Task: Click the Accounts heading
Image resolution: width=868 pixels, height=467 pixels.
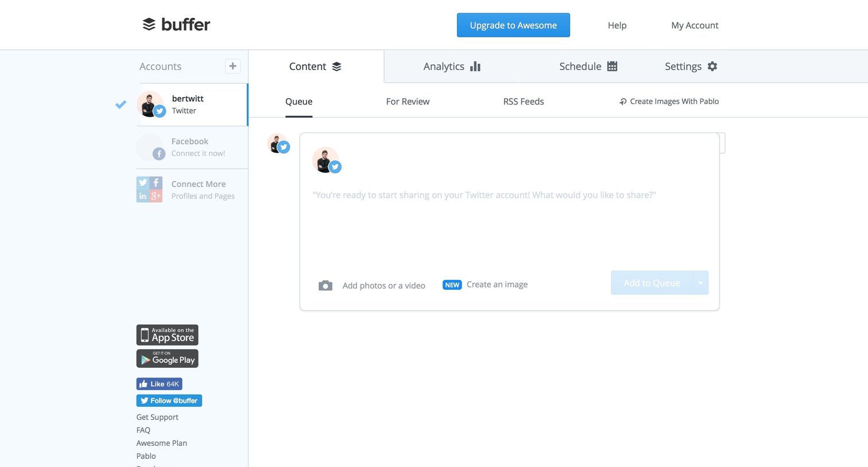Action: click(160, 67)
